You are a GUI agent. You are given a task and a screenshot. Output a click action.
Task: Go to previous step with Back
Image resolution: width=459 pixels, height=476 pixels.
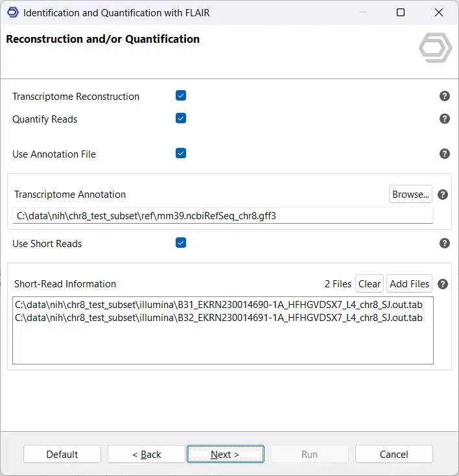tap(147, 454)
